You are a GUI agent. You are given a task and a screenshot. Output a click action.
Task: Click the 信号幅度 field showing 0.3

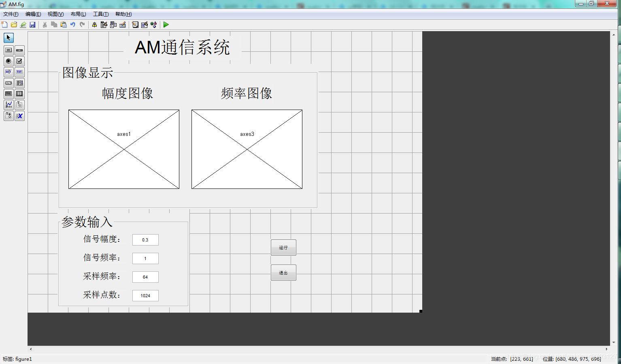tap(145, 239)
